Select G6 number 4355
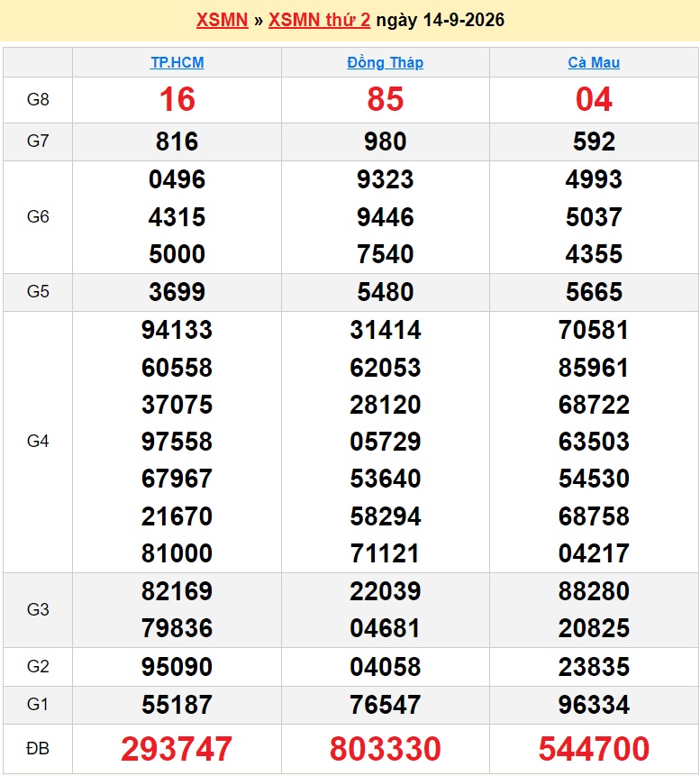Image resolution: width=700 pixels, height=776 pixels. pos(594,254)
